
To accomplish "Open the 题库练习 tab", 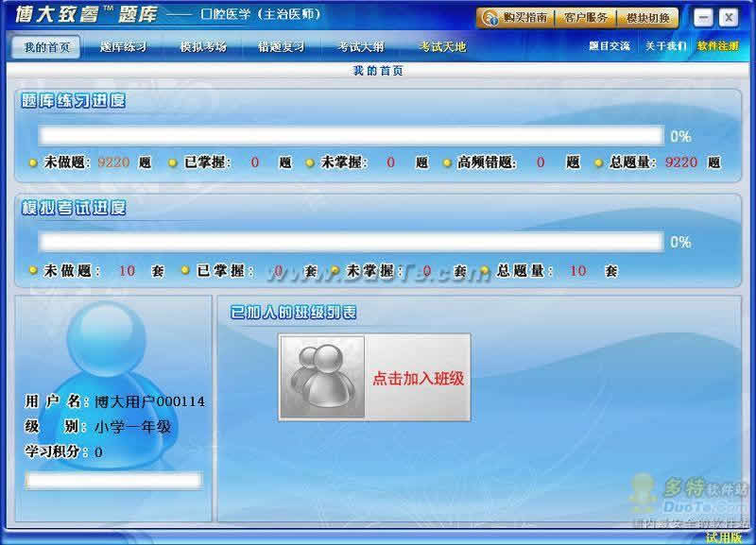I will [x=123, y=46].
